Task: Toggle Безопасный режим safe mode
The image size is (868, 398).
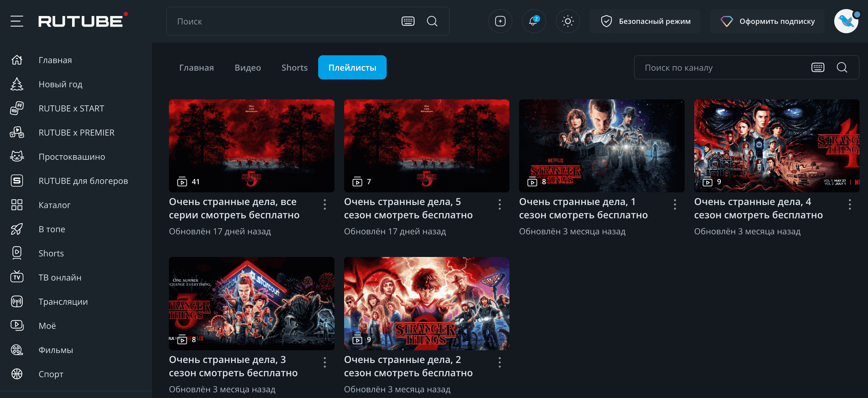Action: pyautogui.click(x=645, y=21)
